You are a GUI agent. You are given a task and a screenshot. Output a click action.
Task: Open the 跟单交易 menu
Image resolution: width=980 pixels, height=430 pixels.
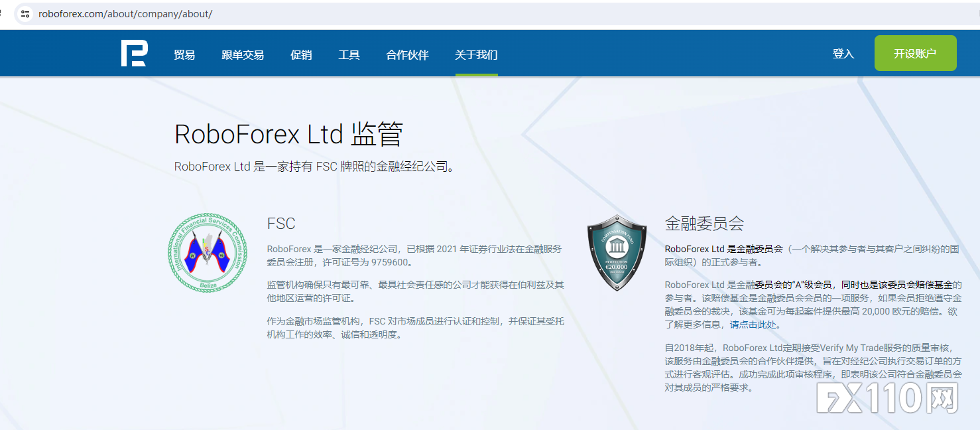[243, 55]
